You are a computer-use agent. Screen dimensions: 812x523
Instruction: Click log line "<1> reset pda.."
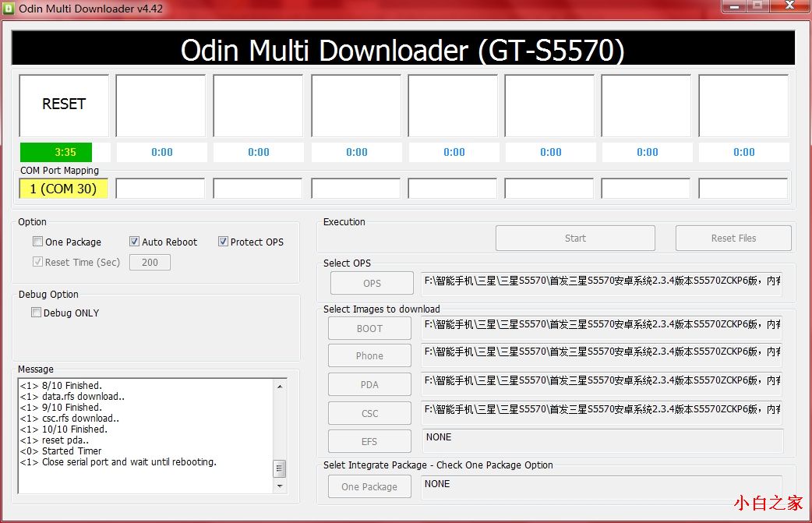click(x=55, y=440)
